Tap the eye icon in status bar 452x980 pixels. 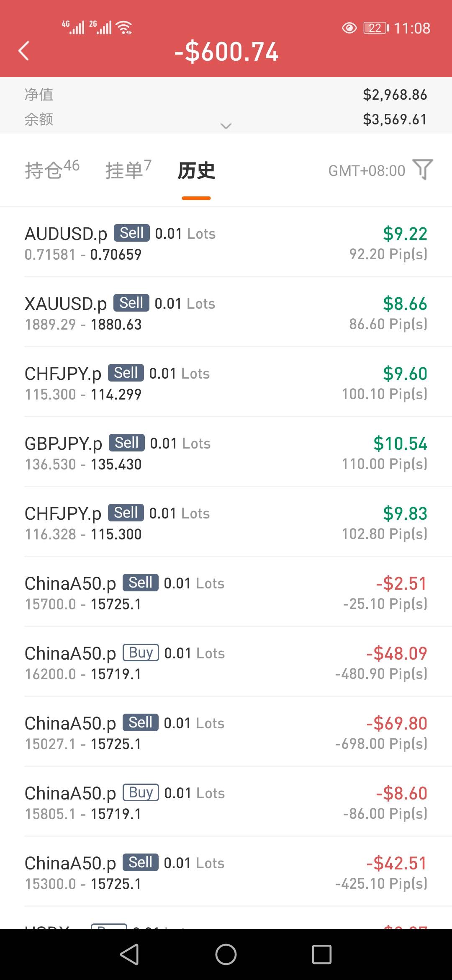349,28
